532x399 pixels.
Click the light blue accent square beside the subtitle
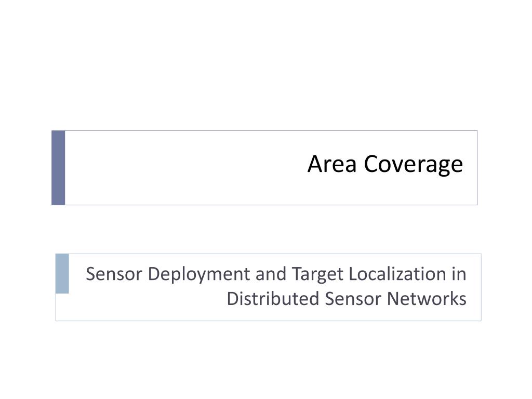click(62, 273)
